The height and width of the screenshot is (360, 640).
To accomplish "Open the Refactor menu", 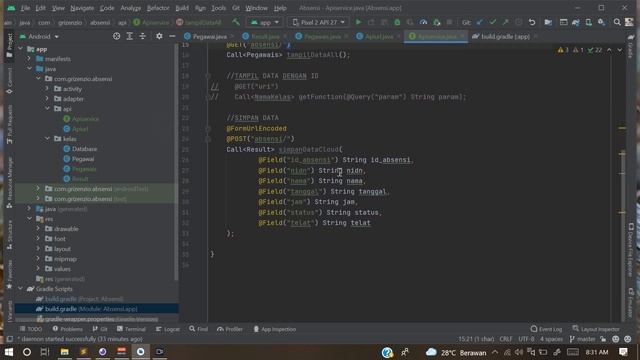I will [158, 8].
